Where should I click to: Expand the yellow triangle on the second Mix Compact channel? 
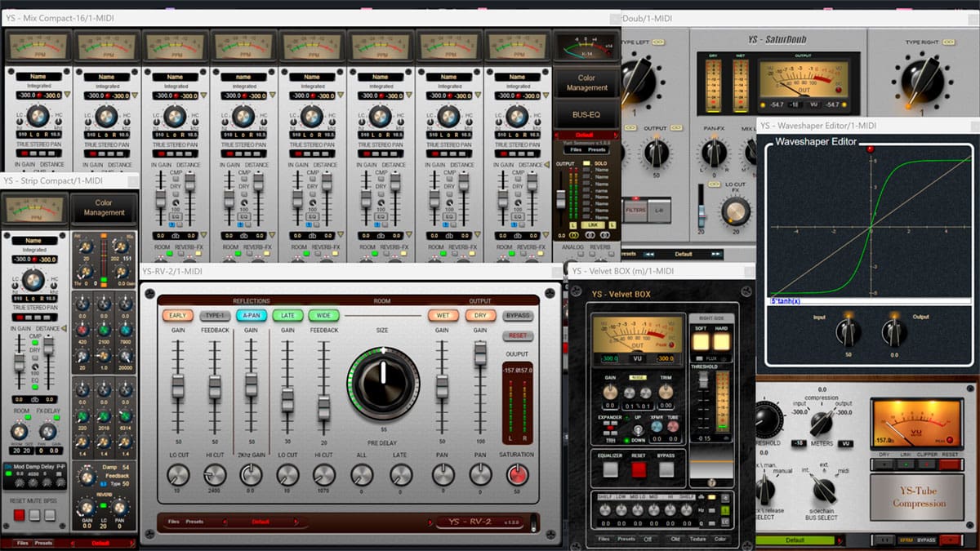coord(136,96)
